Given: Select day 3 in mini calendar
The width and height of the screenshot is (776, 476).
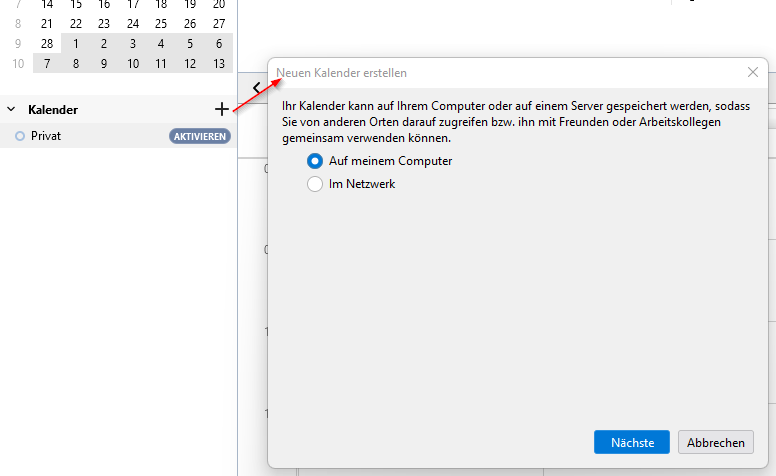Looking at the screenshot, I should pyautogui.click(x=133, y=44).
